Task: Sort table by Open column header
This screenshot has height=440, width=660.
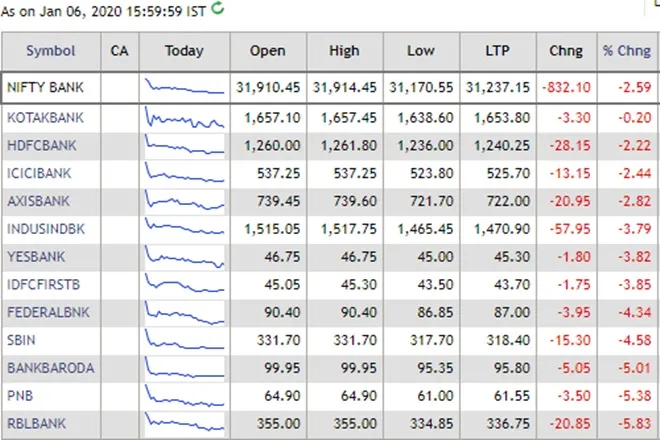Action: click(268, 51)
